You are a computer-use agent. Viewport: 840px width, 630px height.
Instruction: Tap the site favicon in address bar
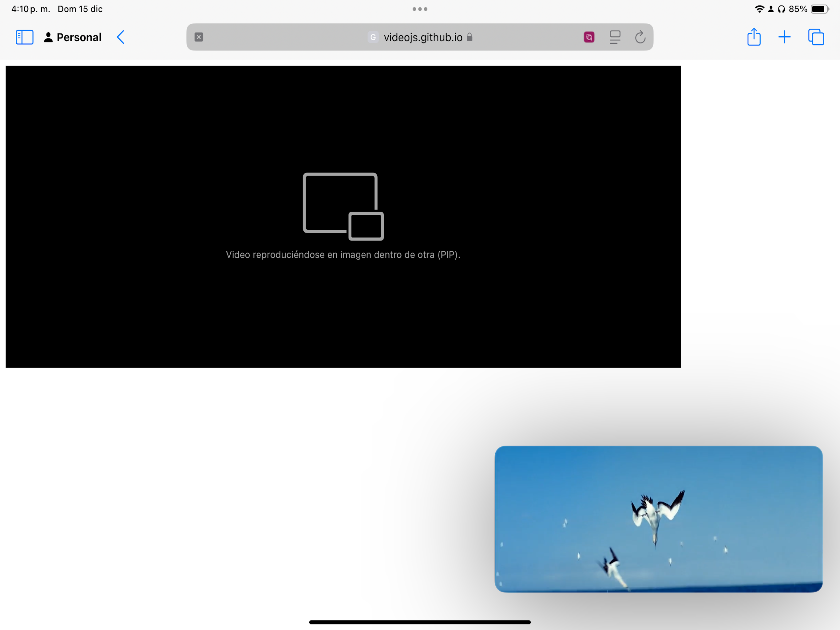click(373, 37)
